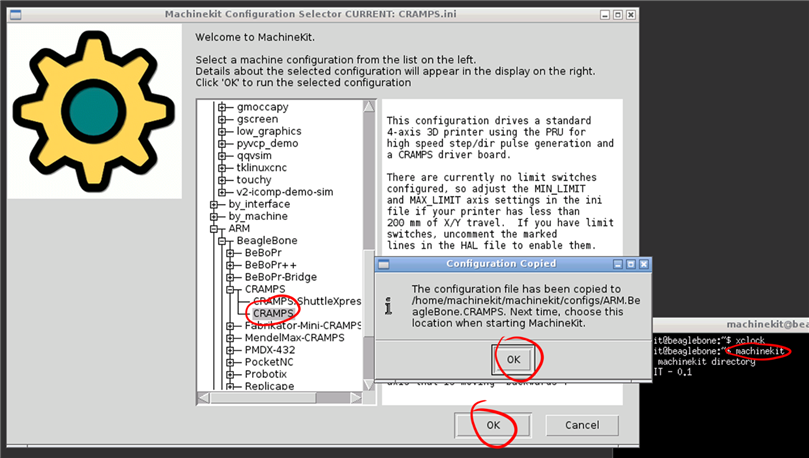Image resolution: width=809 pixels, height=458 pixels.
Task: Expand the gscreen tree node
Action: [222, 119]
